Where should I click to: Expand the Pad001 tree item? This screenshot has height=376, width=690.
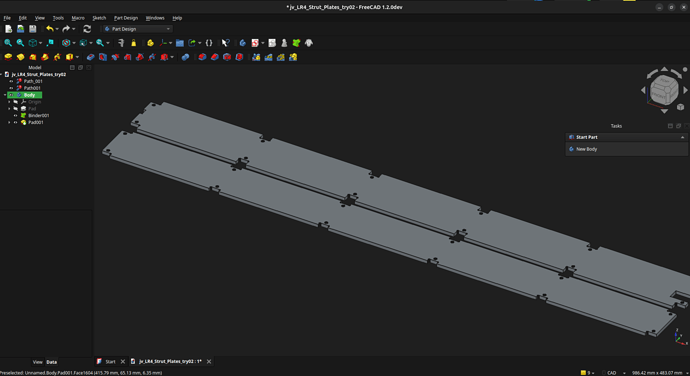(9, 122)
